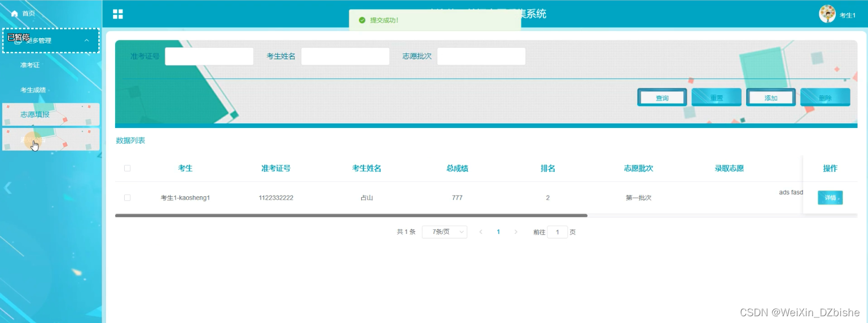The image size is (868, 323).
Task: Select page 1 in pagination
Action: click(498, 232)
